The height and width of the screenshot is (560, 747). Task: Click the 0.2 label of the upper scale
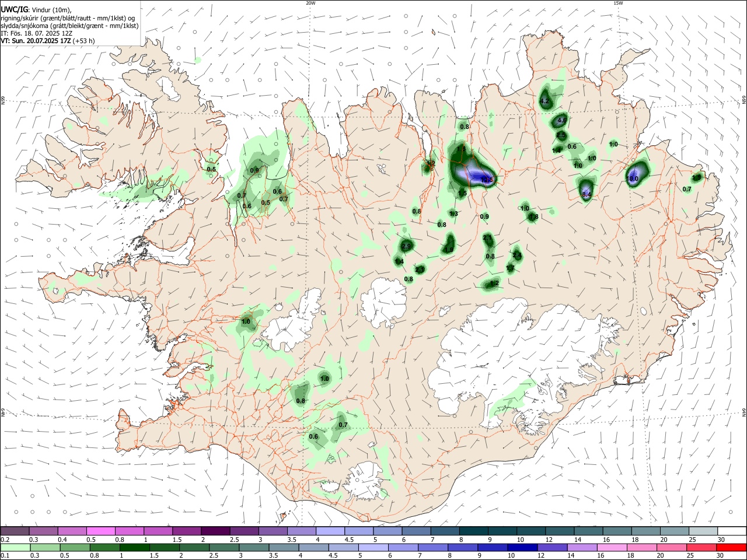tap(4, 540)
